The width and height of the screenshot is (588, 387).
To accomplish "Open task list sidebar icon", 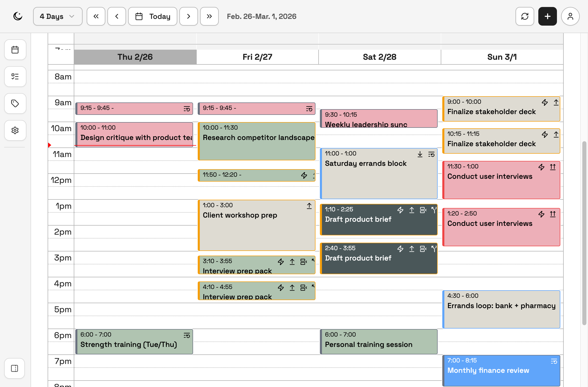I will (x=15, y=77).
